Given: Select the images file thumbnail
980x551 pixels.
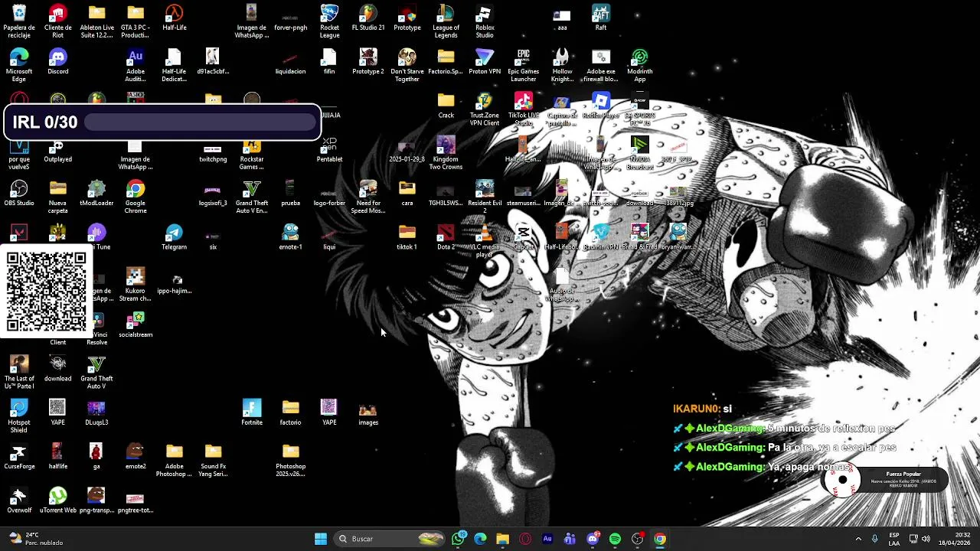Looking at the screenshot, I should [x=368, y=412].
